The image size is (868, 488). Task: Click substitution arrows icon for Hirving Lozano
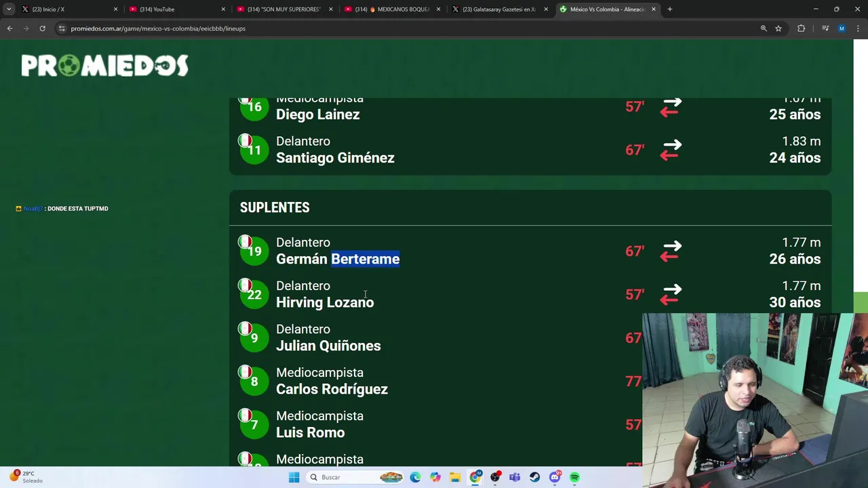click(x=671, y=294)
